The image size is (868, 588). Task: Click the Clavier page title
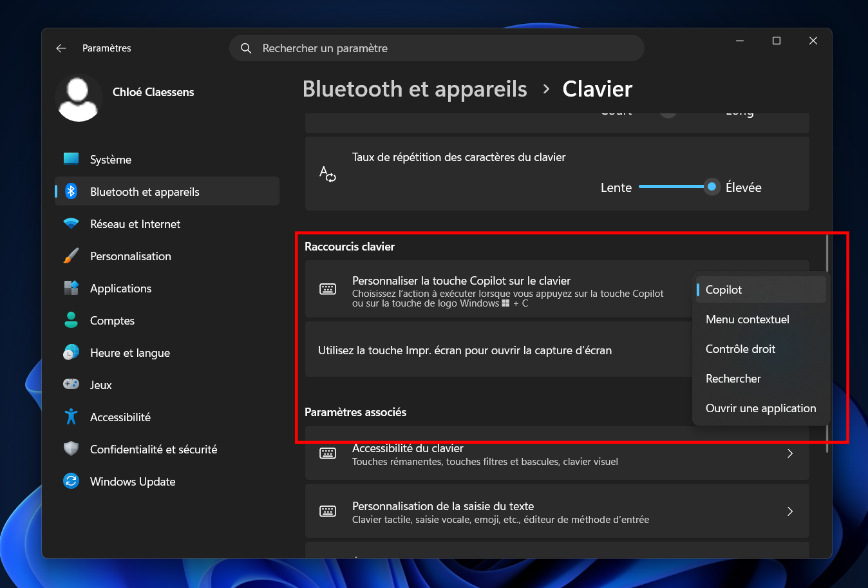click(x=598, y=89)
